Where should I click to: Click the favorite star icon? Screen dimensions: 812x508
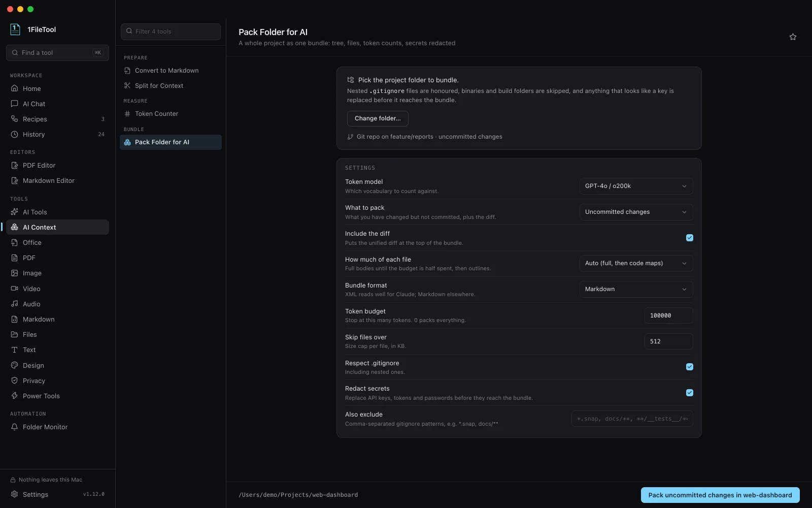click(x=793, y=37)
